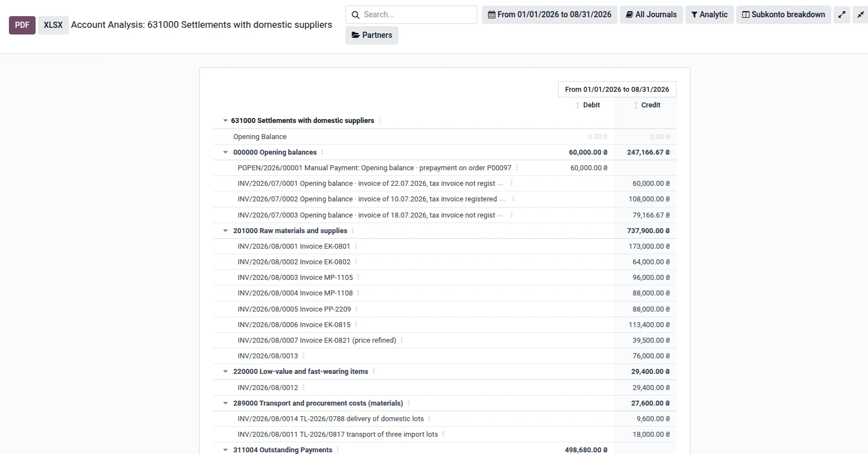This screenshot has height=454, width=868.
Task: Export the report as XLSX
Action: point(53,25)
